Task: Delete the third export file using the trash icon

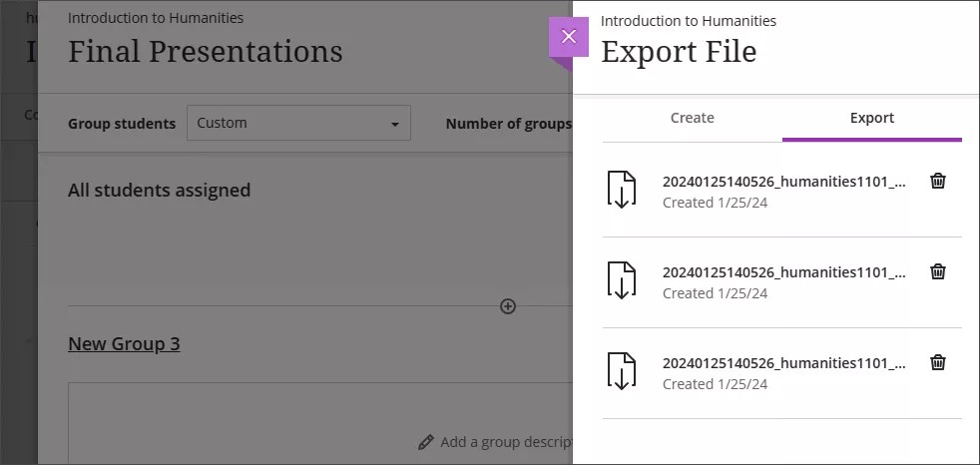Action: tap(937, 362)
